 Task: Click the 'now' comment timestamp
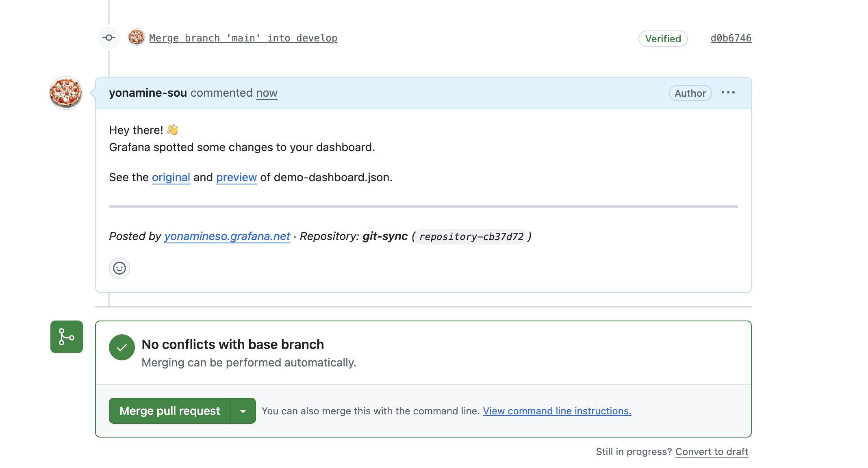(x=267, y=93)
